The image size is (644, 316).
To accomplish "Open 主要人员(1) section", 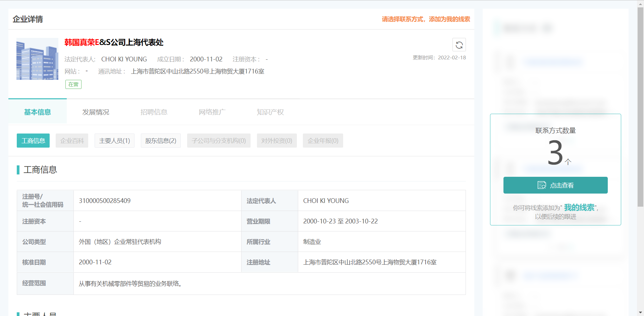I will (x=114, y=141).
